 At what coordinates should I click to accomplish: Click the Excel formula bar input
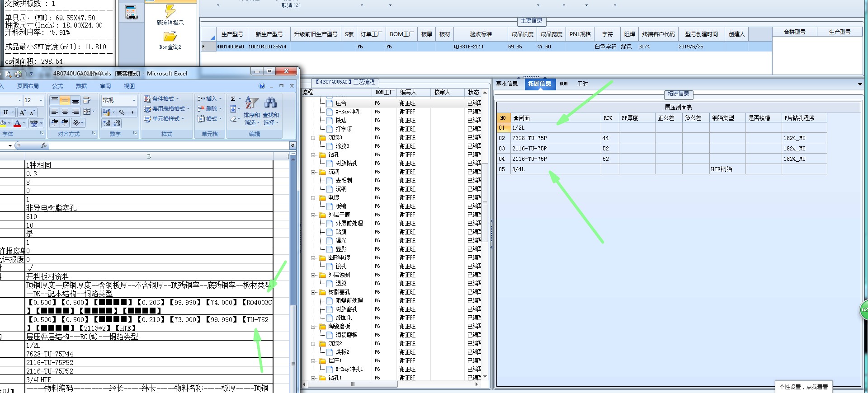(x=169, y=145)
